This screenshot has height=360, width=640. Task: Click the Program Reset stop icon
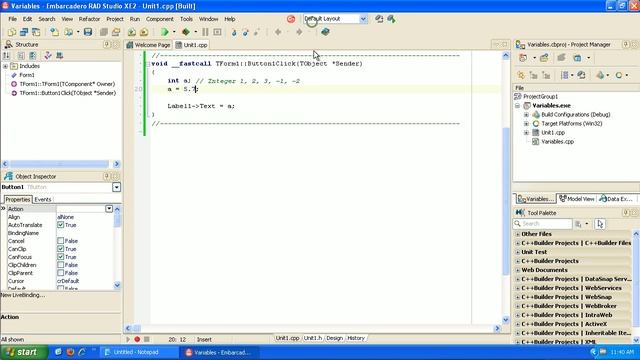coord(217,32)
